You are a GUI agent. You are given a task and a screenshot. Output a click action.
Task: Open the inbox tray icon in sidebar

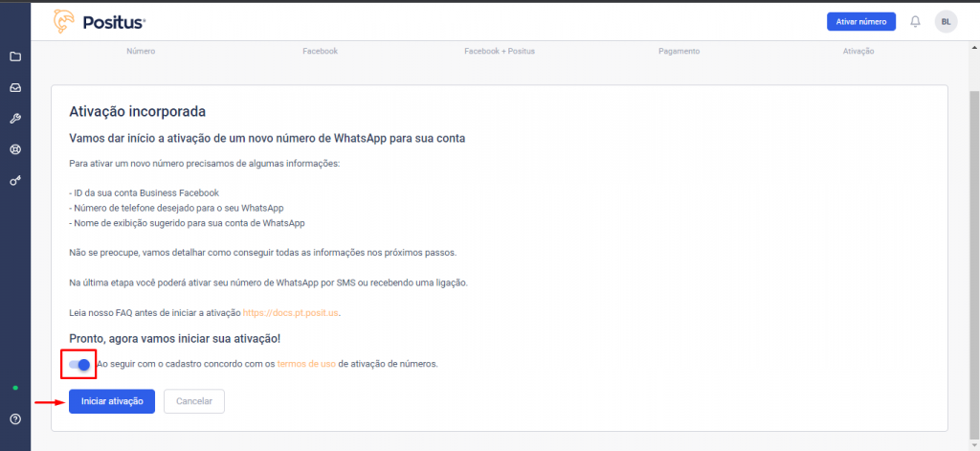15,87
